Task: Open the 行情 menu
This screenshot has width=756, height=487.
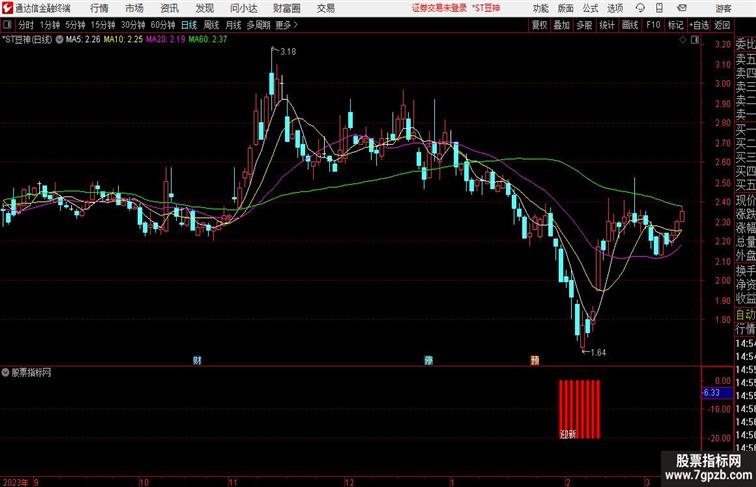Action: pos(99,8)
